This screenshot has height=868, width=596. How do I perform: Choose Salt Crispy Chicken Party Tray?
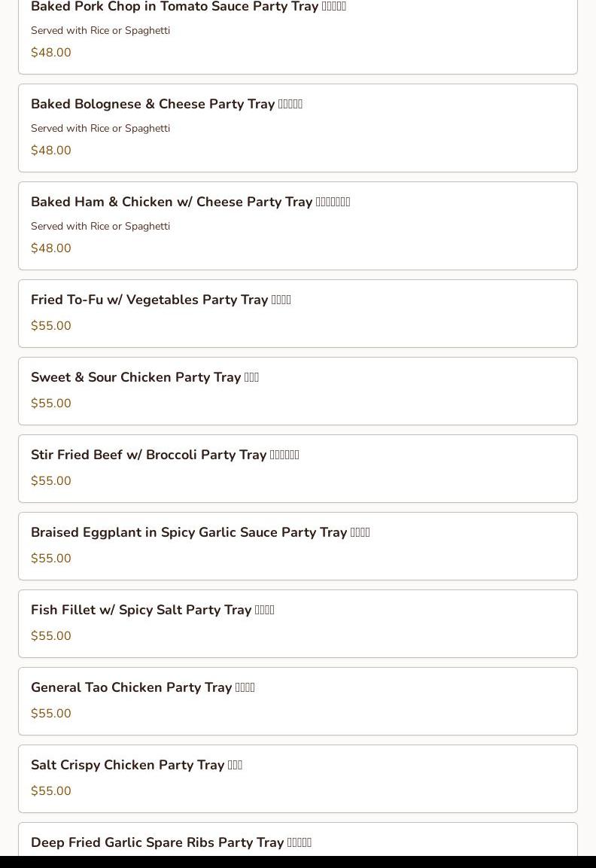click(297, 778)
